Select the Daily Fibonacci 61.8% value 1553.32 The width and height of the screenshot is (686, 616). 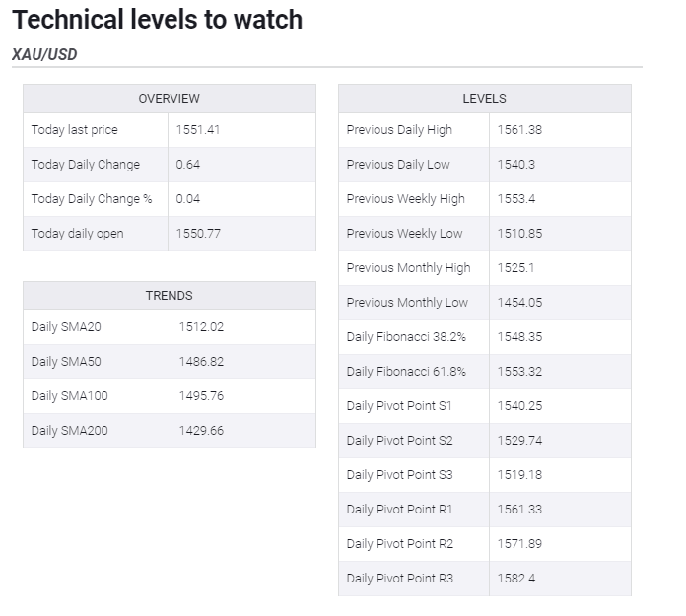519,372
